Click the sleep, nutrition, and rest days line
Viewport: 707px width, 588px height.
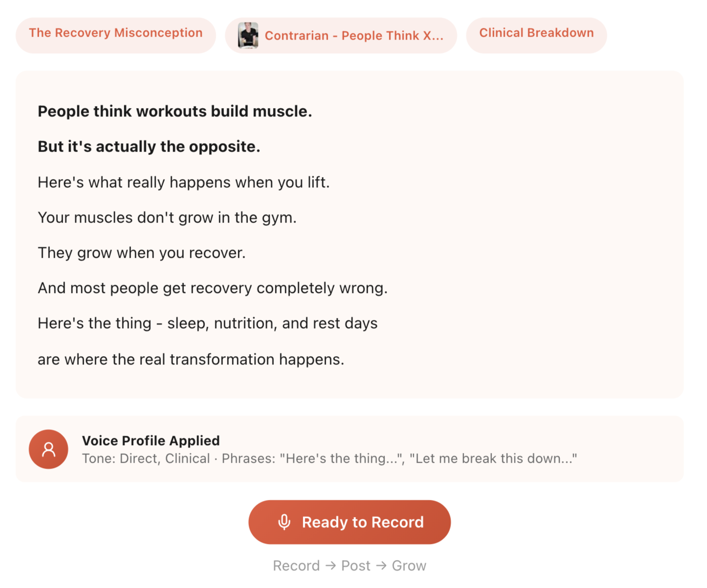[207, 323]
